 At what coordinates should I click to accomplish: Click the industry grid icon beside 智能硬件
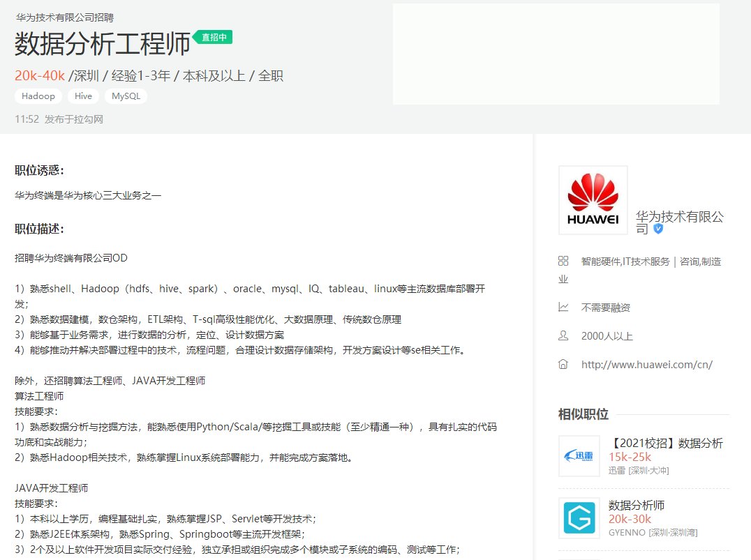[563, 261]
